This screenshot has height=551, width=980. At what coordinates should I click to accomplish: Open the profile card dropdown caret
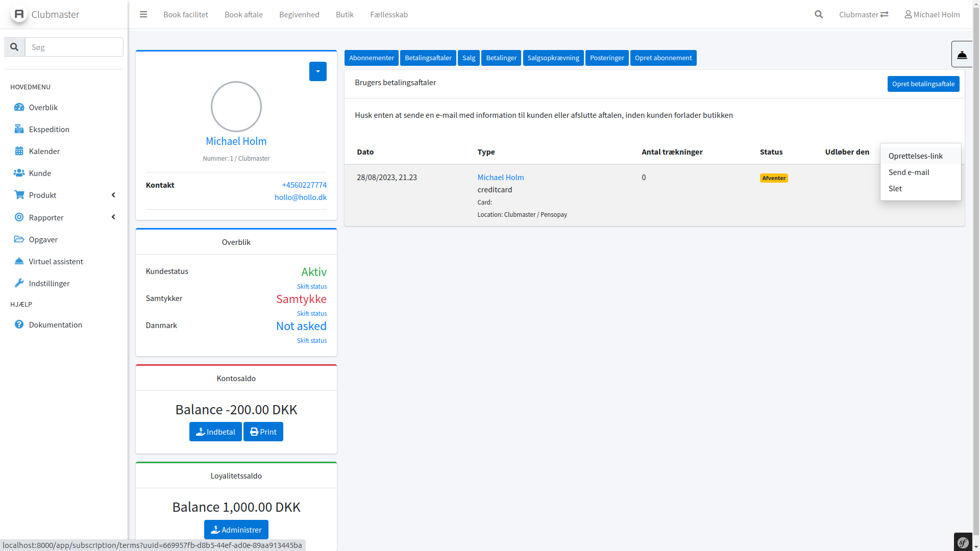pyautogui.click(x=317, y=71)
